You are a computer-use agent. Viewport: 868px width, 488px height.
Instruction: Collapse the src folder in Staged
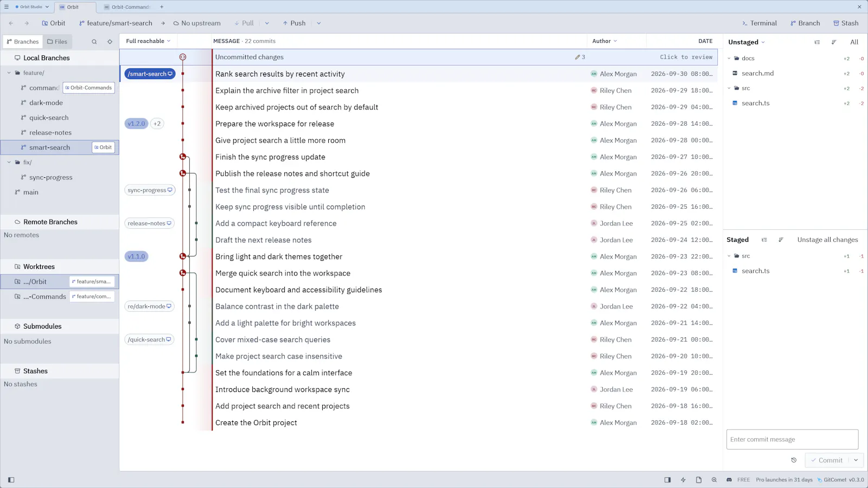pos(729,256)
